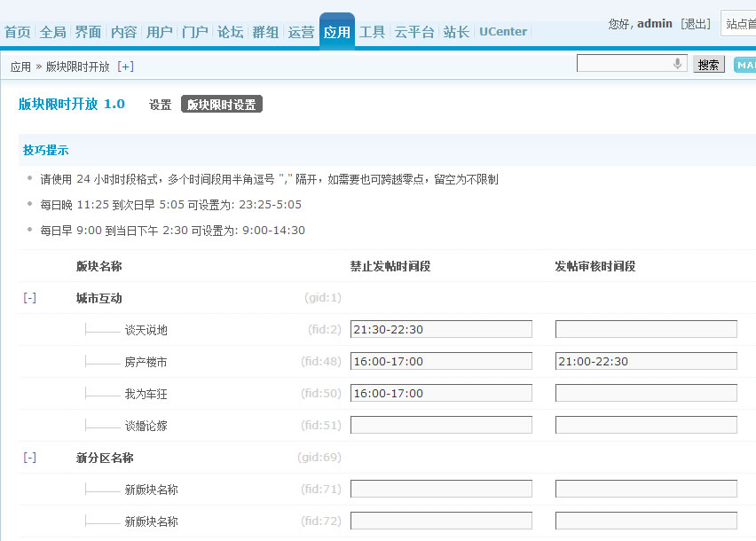756x541 pixels.
Task: Click the 退出 logout link
Action: pyautogui.click(x=696, y=24)
